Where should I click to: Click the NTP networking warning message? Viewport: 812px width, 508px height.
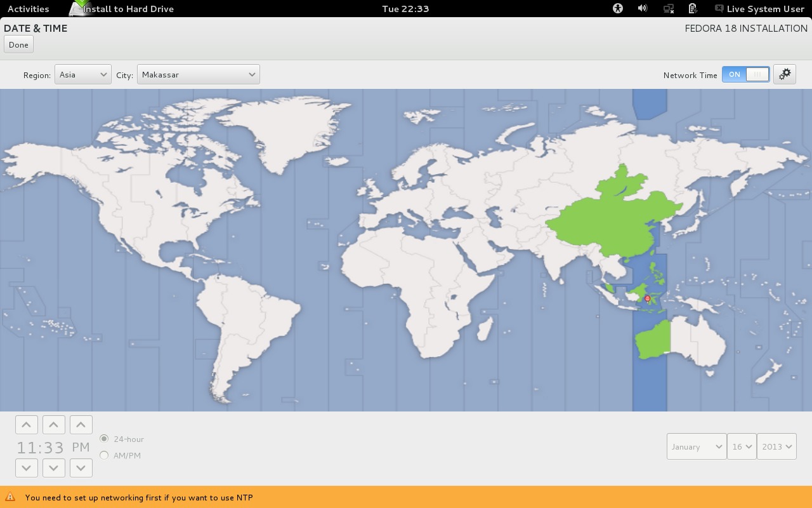point(139,497)
